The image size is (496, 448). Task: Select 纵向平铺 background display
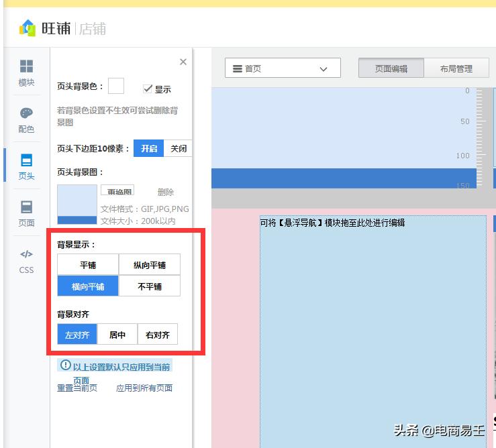[x=150, y=265]
